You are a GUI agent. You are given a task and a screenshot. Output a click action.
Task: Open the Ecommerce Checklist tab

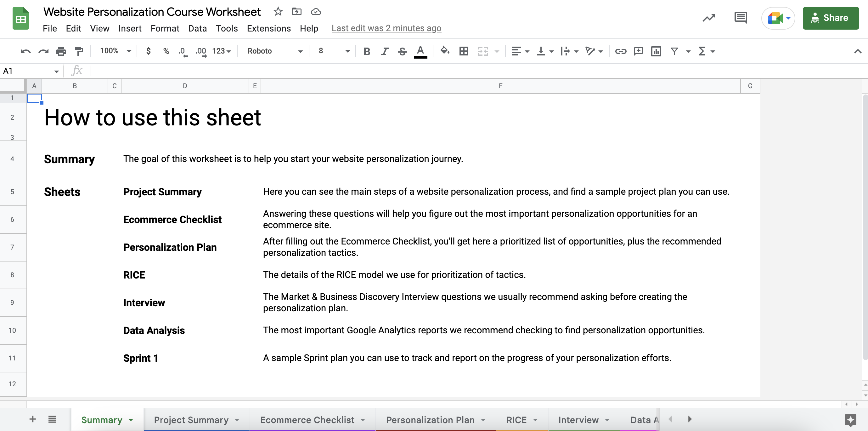[308, 419]
